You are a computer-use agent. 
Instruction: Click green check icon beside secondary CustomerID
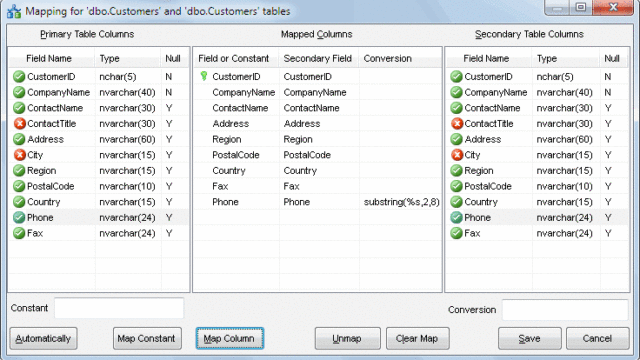tap(456, 76)
